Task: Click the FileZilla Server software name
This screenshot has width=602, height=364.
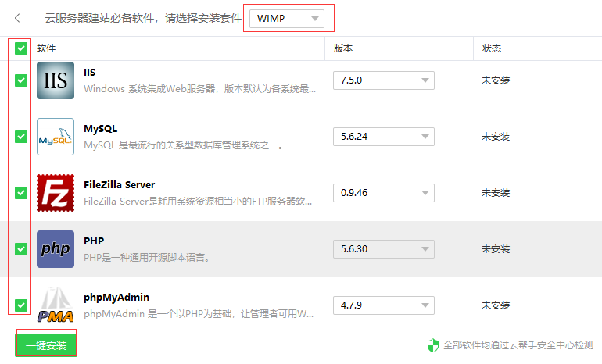Action: pyautogui.click(x=120, y=185)
